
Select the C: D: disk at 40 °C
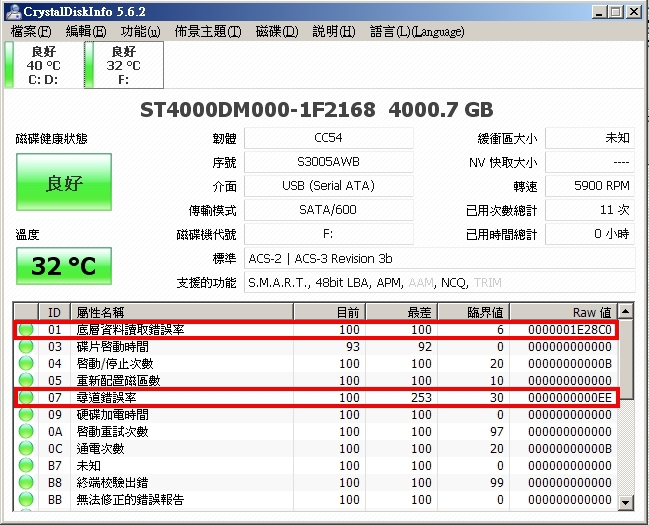[x=43, y=65]
